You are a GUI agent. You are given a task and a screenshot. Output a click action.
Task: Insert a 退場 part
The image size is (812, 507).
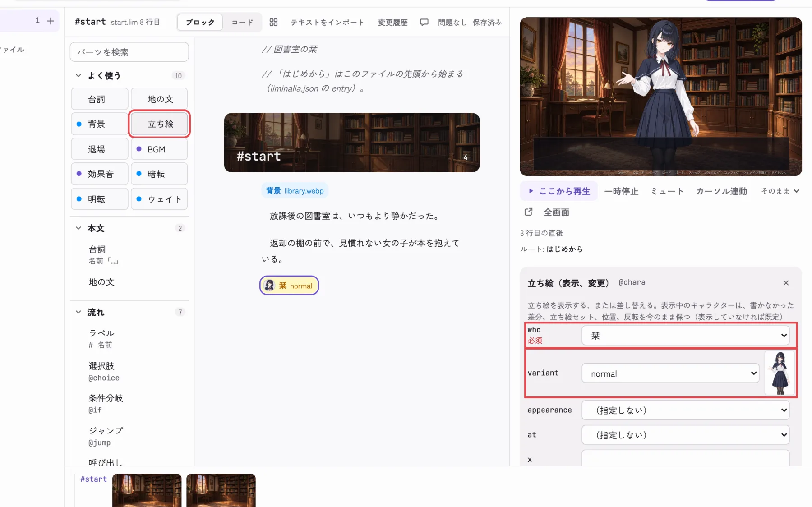99,149
